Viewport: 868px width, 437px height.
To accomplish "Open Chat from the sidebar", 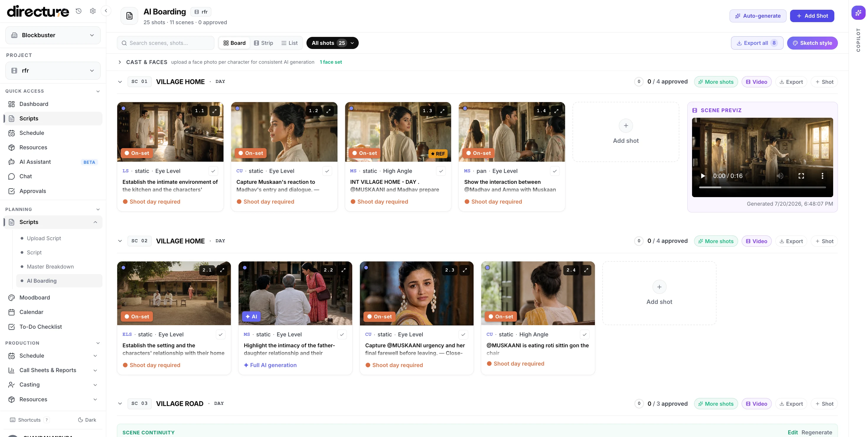I will point(53,176).
